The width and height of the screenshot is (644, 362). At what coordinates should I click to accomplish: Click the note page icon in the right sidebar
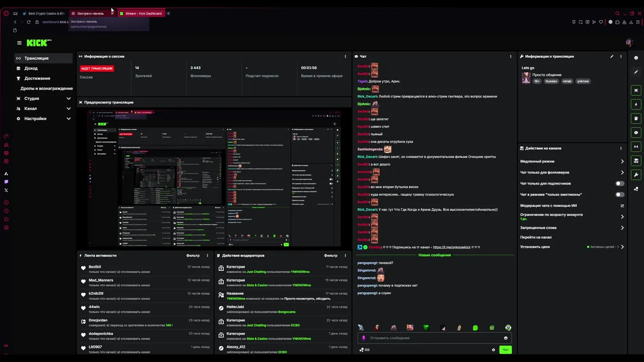pos(636,119)
